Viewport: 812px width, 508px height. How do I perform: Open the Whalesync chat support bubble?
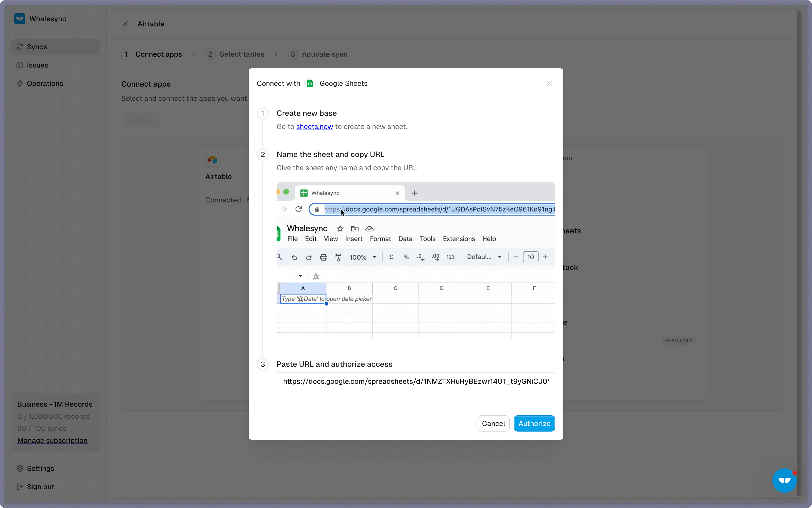[x=785, y=481]
